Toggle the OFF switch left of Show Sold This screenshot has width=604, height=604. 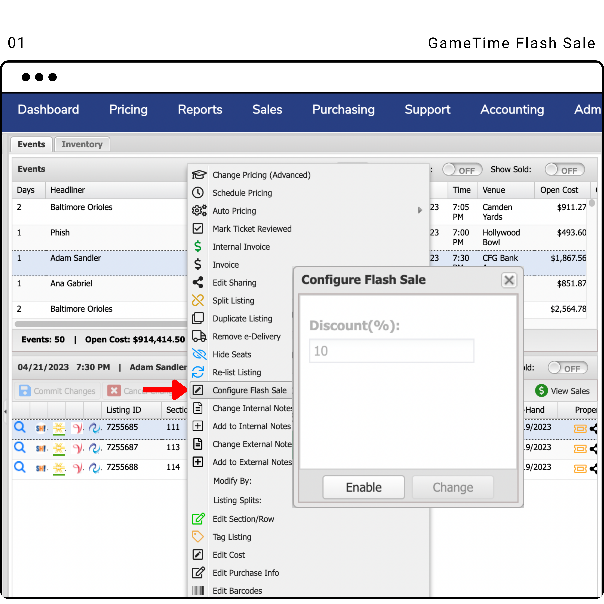click(462, 169)
